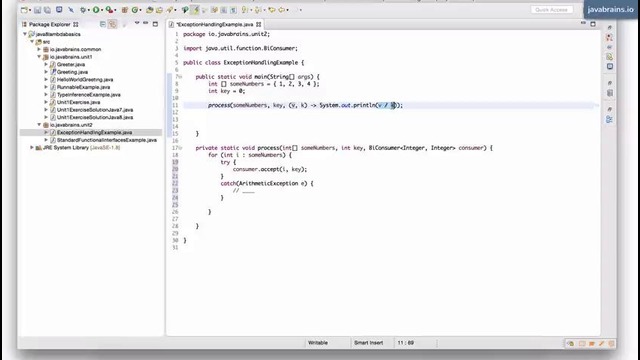
Task: Click the Save toolbar icon
Action: pos(38,10)
